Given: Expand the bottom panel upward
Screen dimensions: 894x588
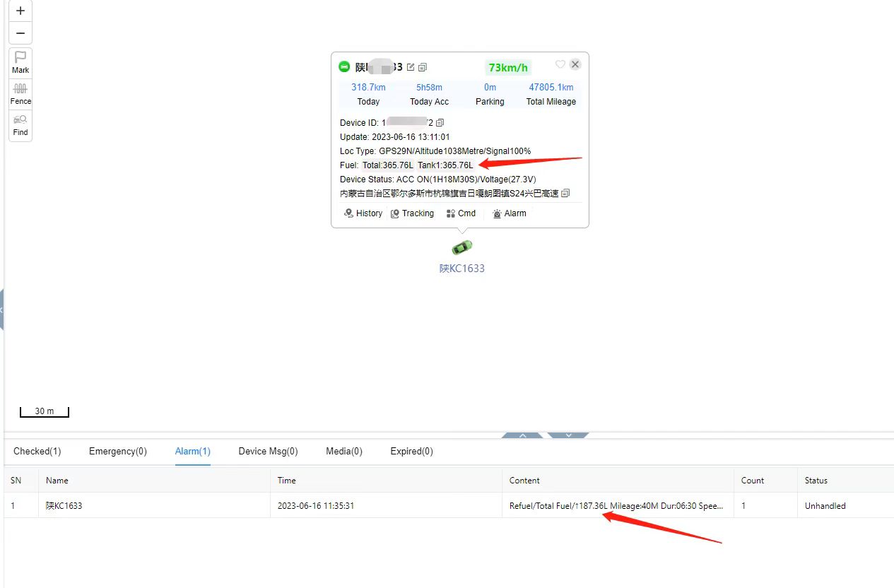Looking at the screenshot, I should tap(522, 435).
